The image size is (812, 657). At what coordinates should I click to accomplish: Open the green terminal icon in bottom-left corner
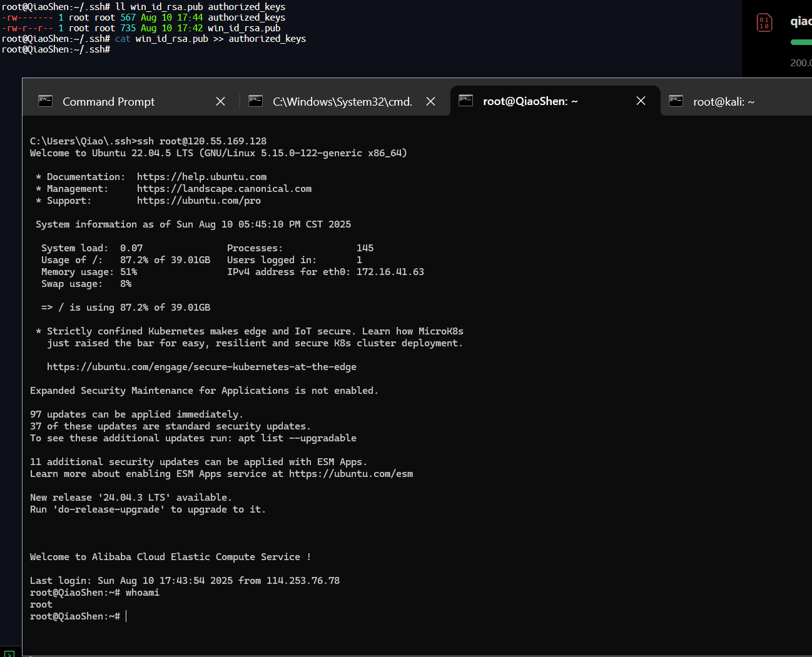(9, 654)
